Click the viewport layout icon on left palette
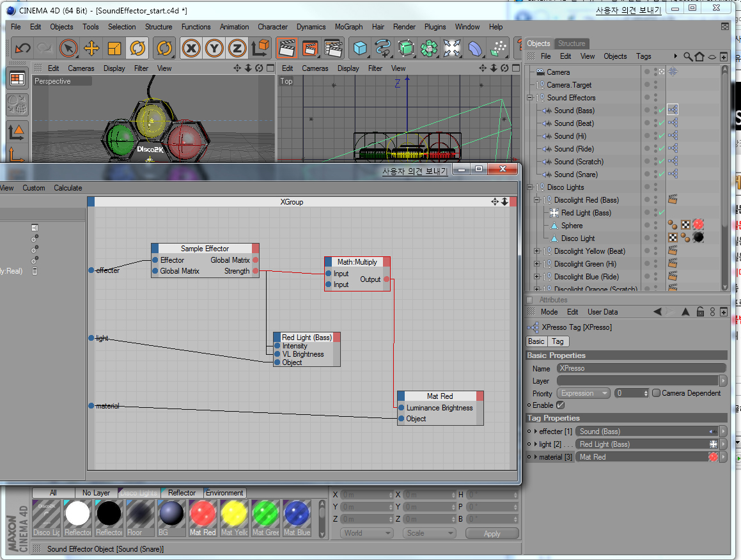The height and width of the screenshot is (560, 741). (x=17, y=79)
